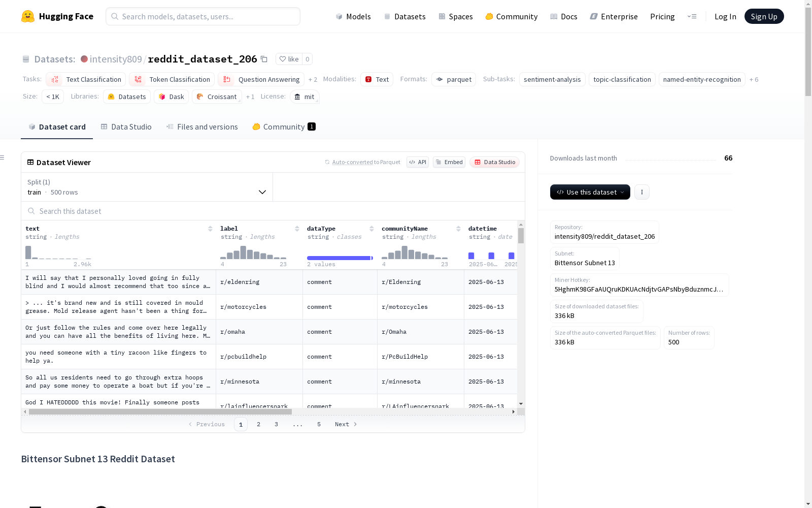812x508 pixels.
Task: Go to page 2 of the table
Action: click(x=258, y=424)
